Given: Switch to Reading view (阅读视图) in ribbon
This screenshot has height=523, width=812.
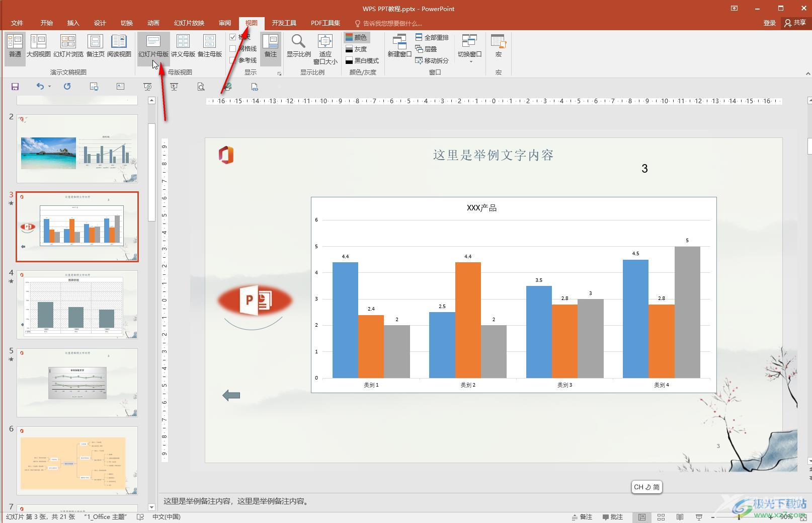Looking at the screenshot, I should 119,46.
